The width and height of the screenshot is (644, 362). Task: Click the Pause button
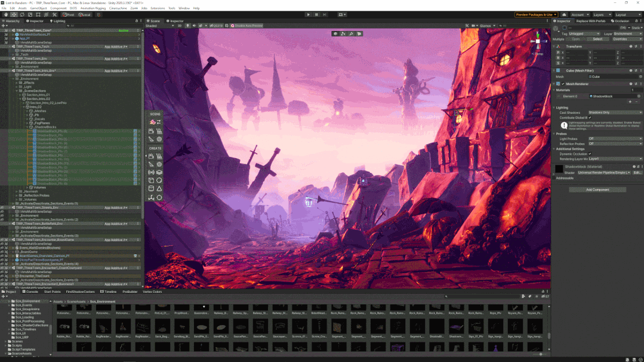317,15
